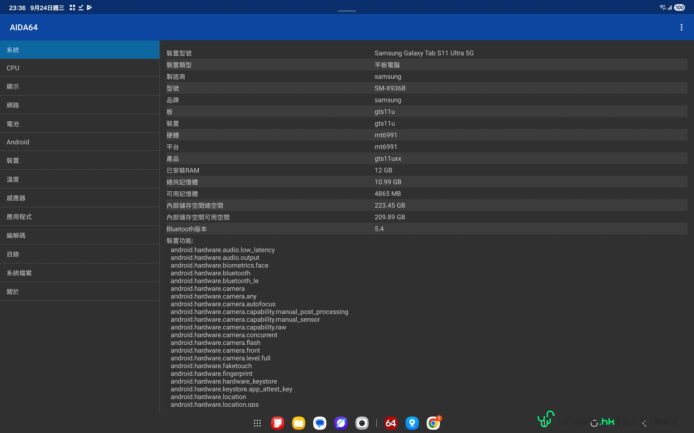This screenshot has width=694, height=433.
Task: Tap the four-dot notification icon in status bar
Action: (x=72, y=8)
